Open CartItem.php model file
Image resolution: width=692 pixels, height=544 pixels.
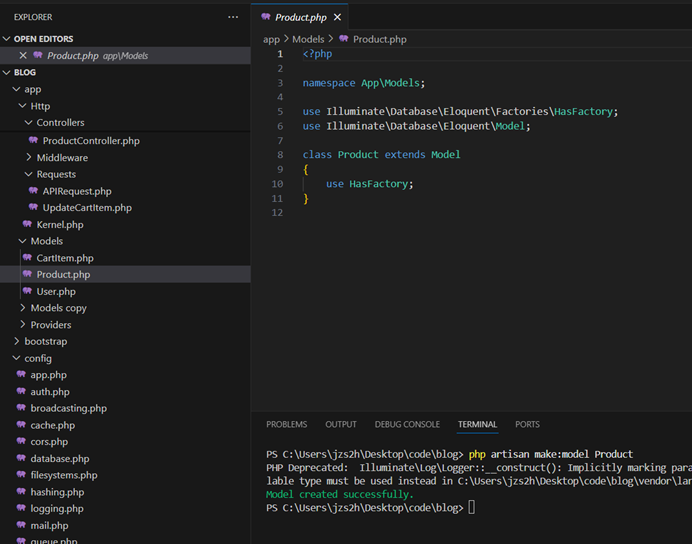[65, 258]
